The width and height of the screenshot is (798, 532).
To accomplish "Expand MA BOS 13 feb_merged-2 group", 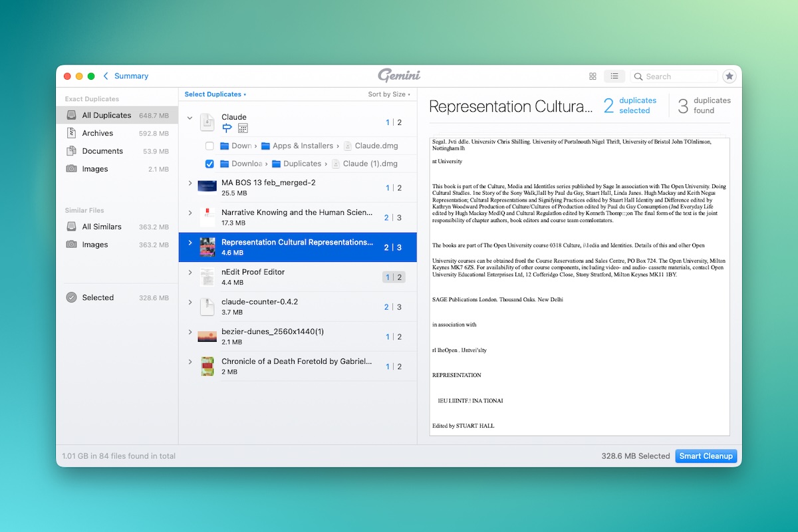I will [190, 183].
